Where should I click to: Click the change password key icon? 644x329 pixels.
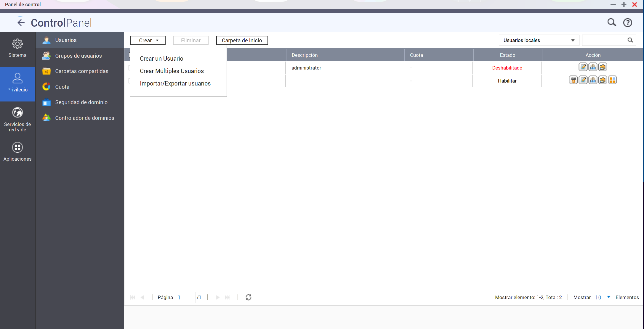[x=573, y=80]
